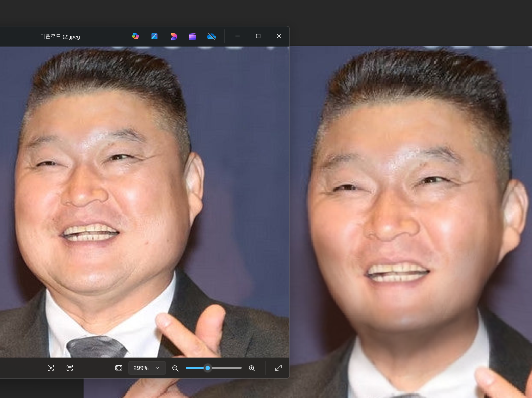Zoom out with the minus magnifier

175,368
